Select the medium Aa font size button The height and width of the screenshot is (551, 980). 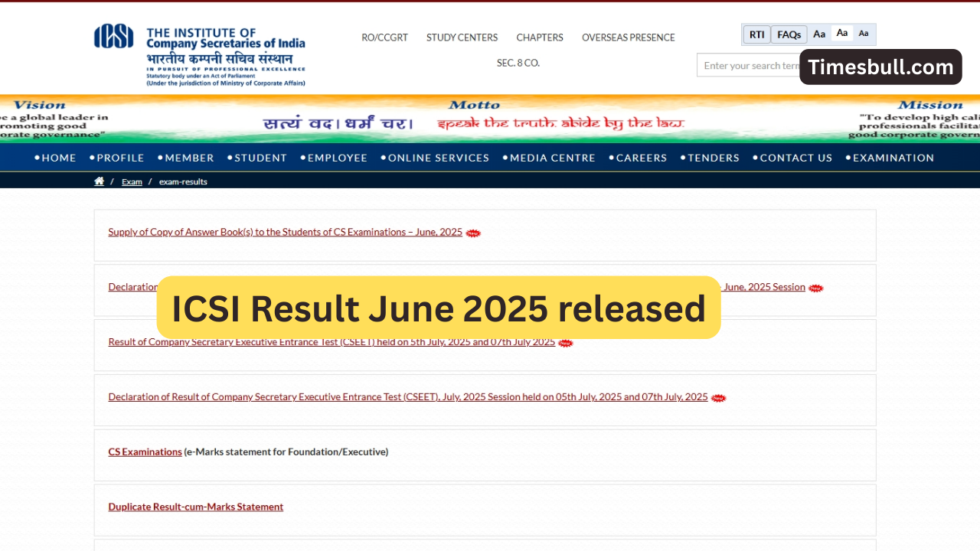(x=842, y=34)
